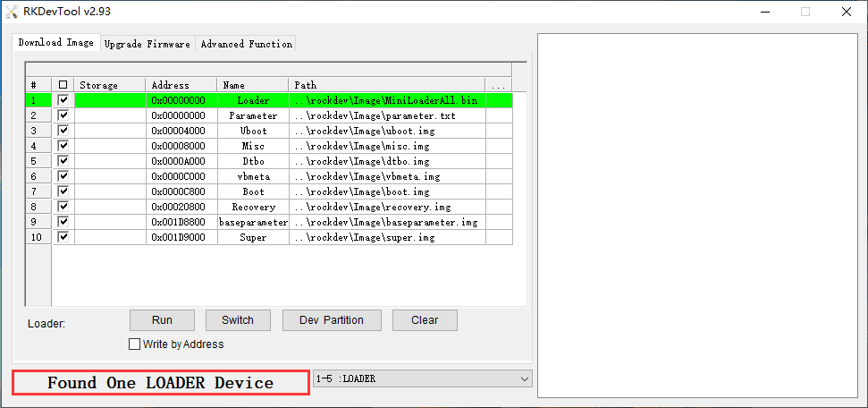Browse path using the Loader row ... cell
868x408 pixels.
[x=498, y=100]
